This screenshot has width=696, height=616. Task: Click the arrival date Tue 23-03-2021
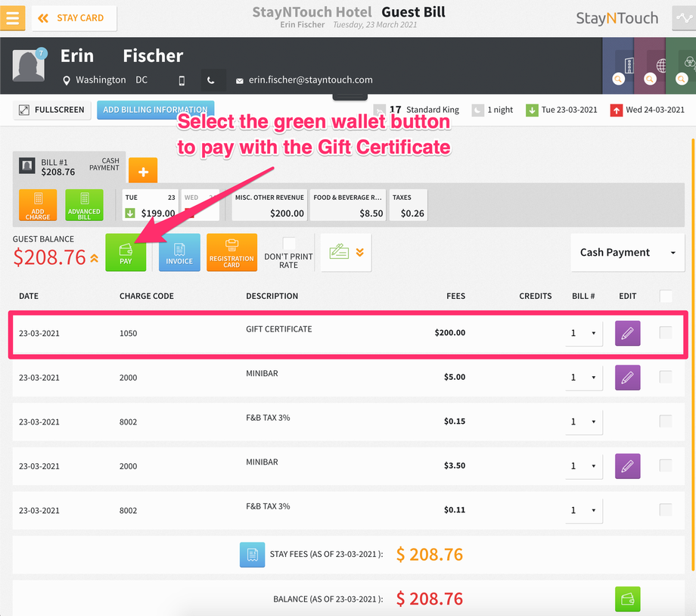[569, 110]
